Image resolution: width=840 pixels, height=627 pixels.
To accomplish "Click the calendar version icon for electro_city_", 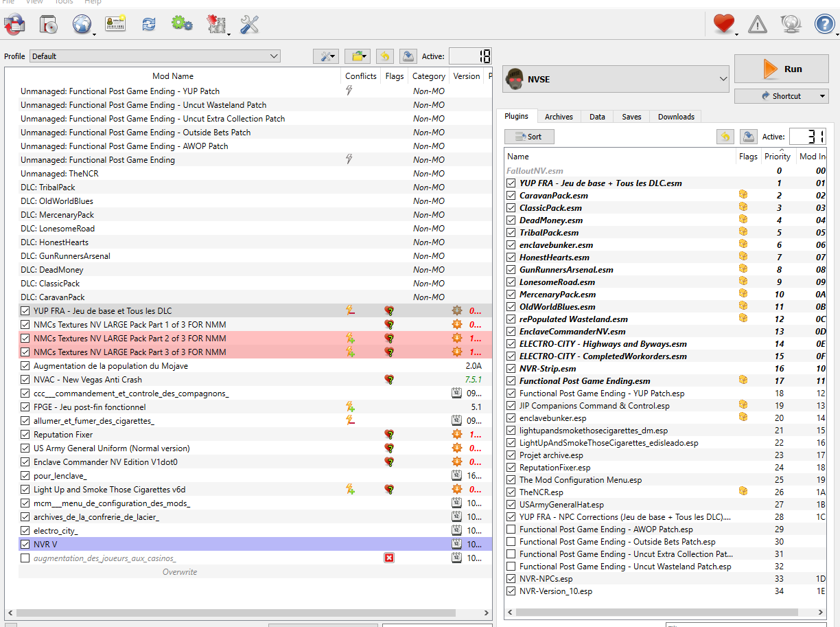I will click(456, 530).
